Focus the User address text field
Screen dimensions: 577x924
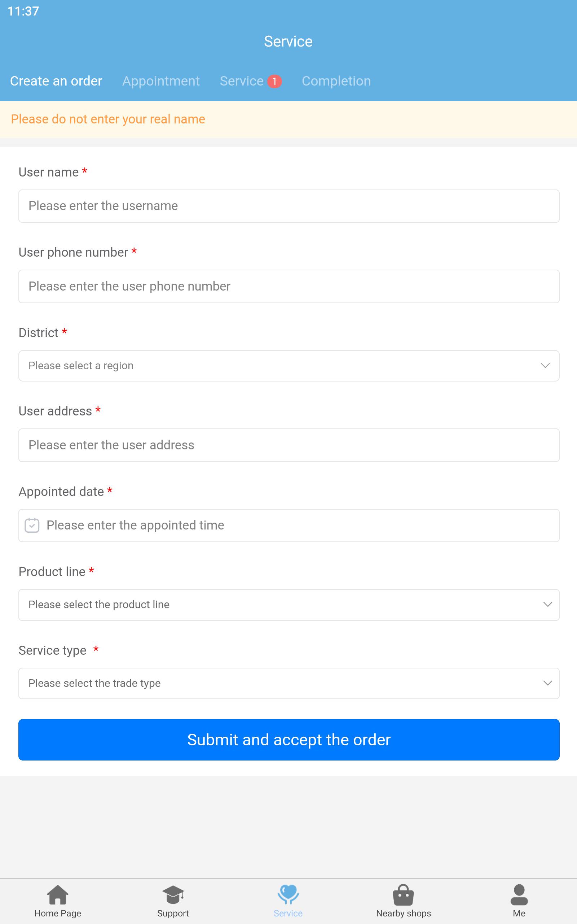click(x=289, y=445)
